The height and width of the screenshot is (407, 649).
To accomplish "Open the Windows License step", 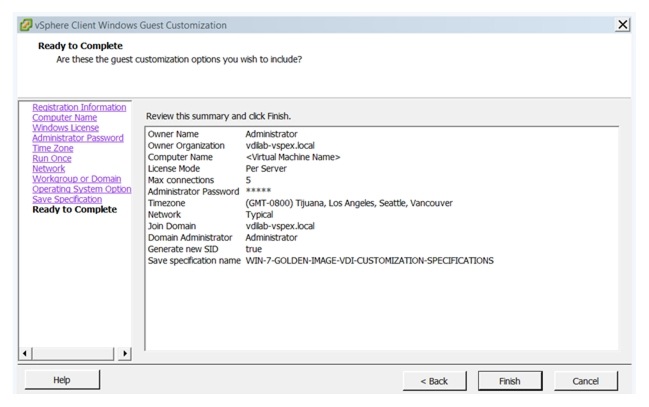I will tap(65, 128).
